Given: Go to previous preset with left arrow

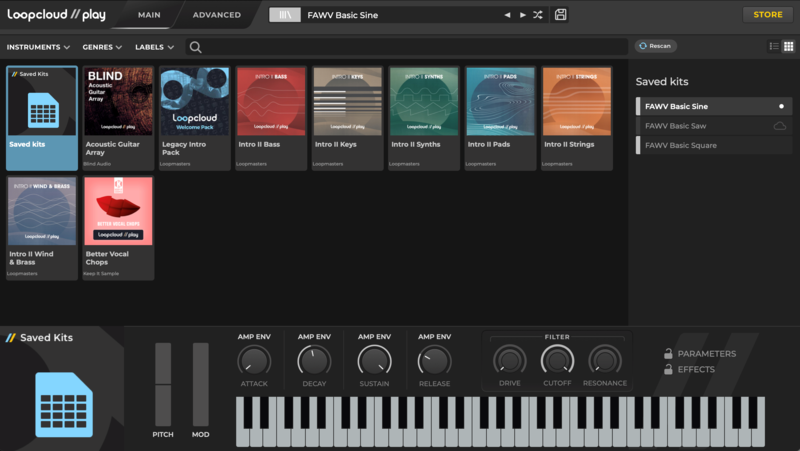Looking at the screenshot, I should pos(507,15).
